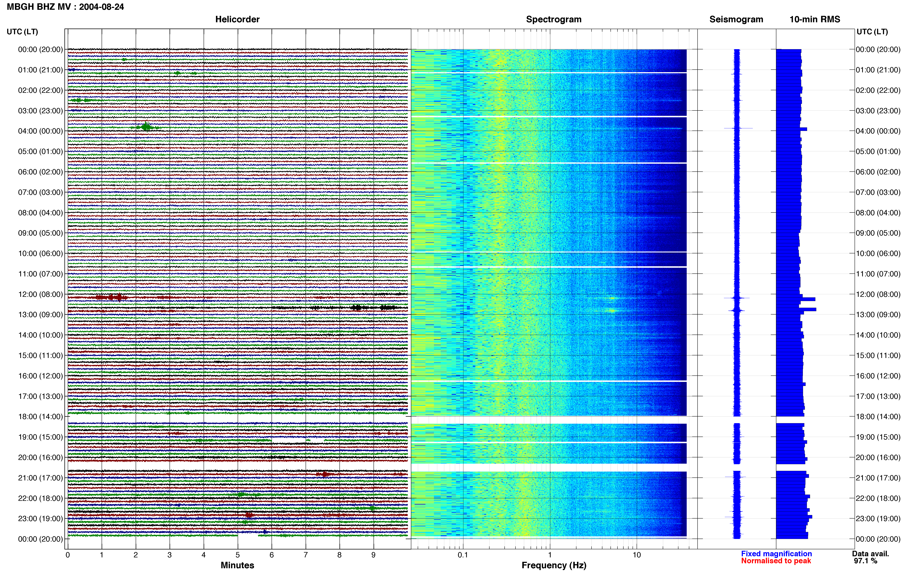Click the 3 tick on the Minutes axis

[x=170, y=555]
